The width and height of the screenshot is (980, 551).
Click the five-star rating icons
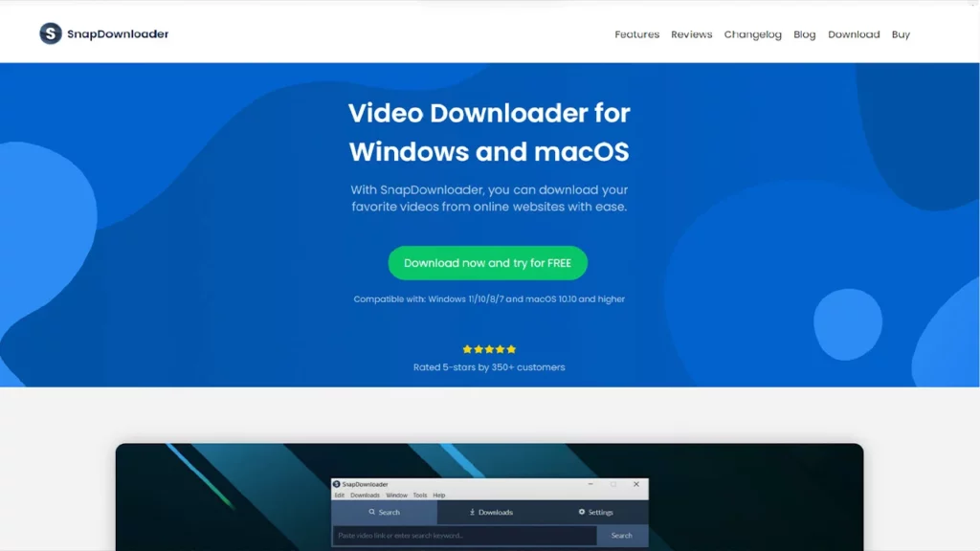tap(489, 349)
